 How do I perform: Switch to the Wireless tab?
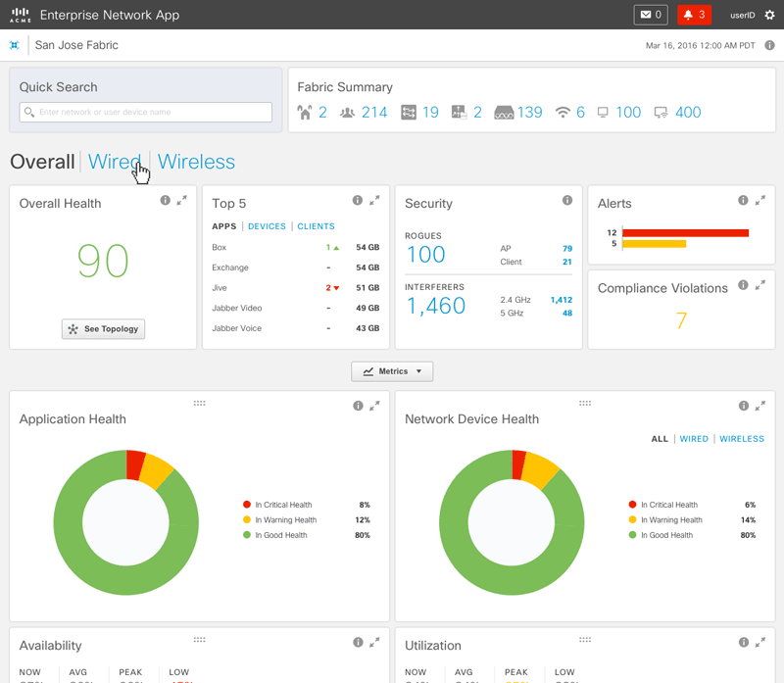pos(196,162)
